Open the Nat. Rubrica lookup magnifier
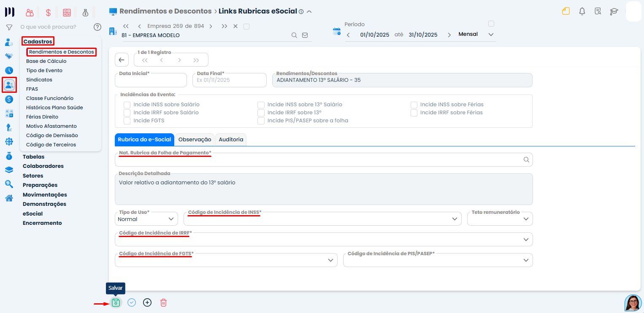 click(526, 160)
